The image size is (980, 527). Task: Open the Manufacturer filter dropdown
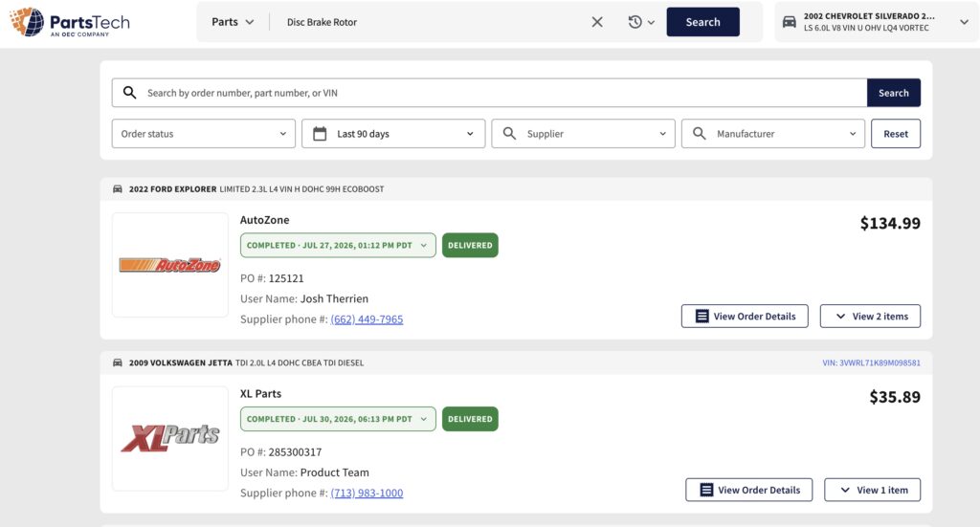[773, 134]
